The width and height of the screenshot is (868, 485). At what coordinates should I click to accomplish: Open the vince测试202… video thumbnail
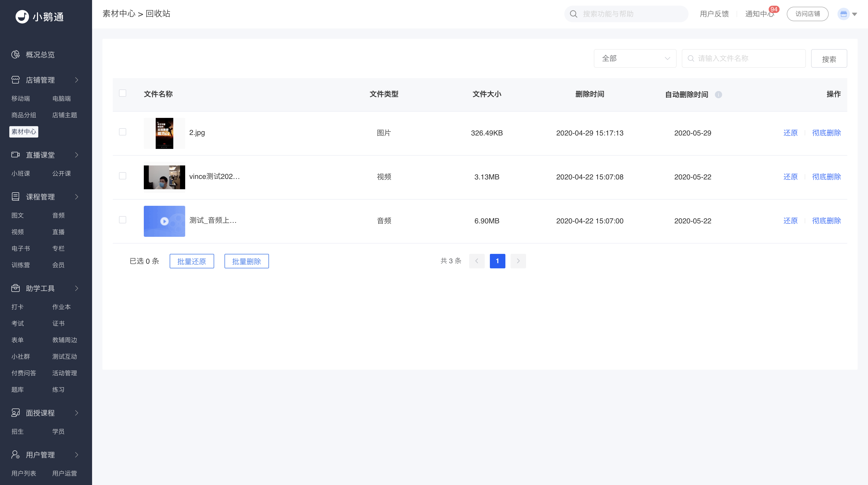tap(164, 177)
